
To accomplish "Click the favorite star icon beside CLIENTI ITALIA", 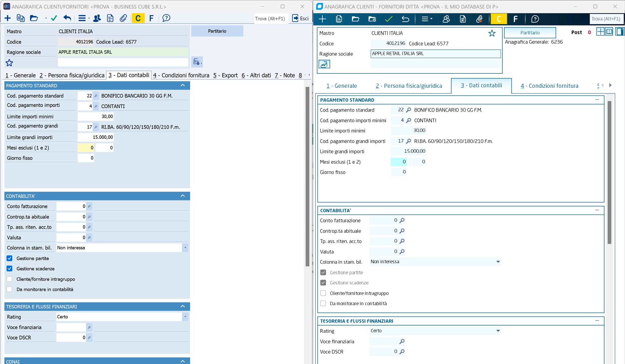I will click(x=492, y=33).
